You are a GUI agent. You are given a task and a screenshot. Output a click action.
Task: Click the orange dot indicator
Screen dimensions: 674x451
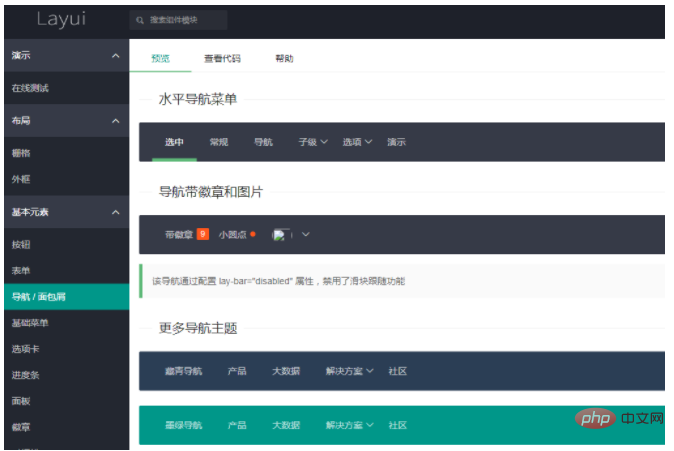(253, 234)
